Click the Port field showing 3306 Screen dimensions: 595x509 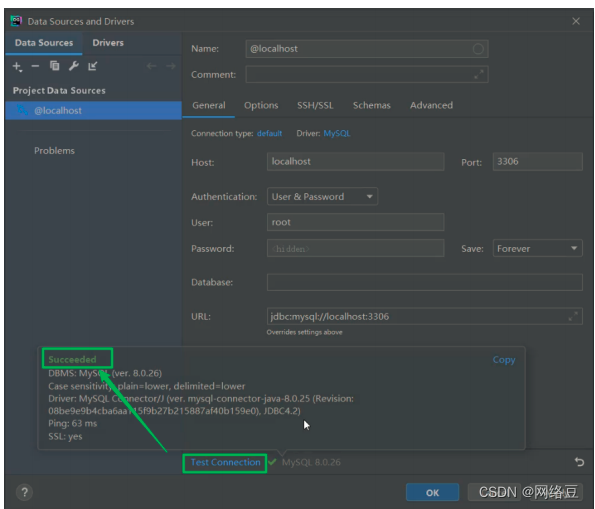[x=537, y=162]
